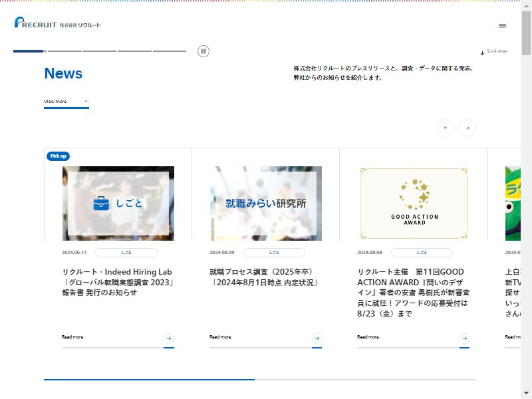Click the 2024.08.08 date text

point(370,253)
